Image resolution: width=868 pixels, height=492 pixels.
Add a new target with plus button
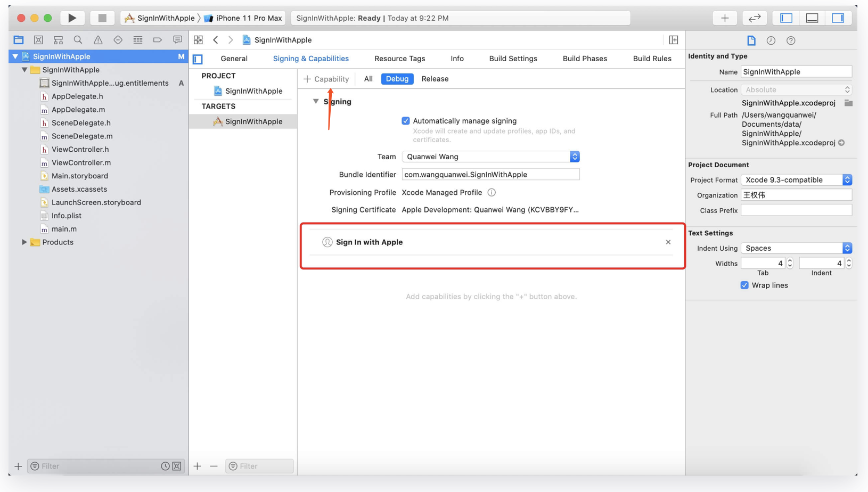coord(198,466)
